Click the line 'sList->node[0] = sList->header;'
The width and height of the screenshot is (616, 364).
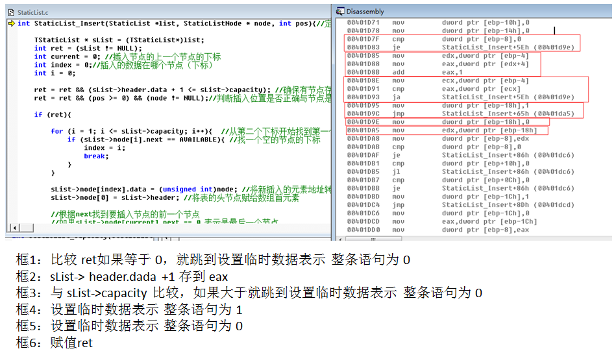tap(175, 197)
